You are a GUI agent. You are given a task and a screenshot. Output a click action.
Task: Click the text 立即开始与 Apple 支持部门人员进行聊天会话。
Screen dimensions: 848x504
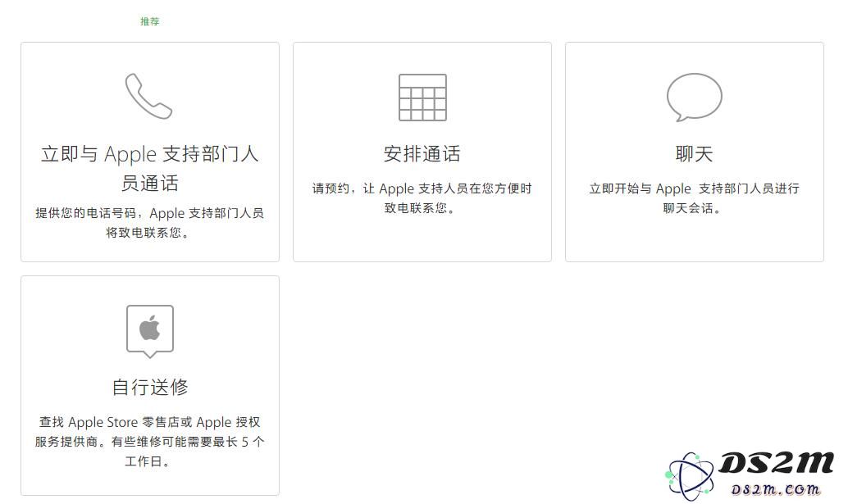click(x=695, y=198)
